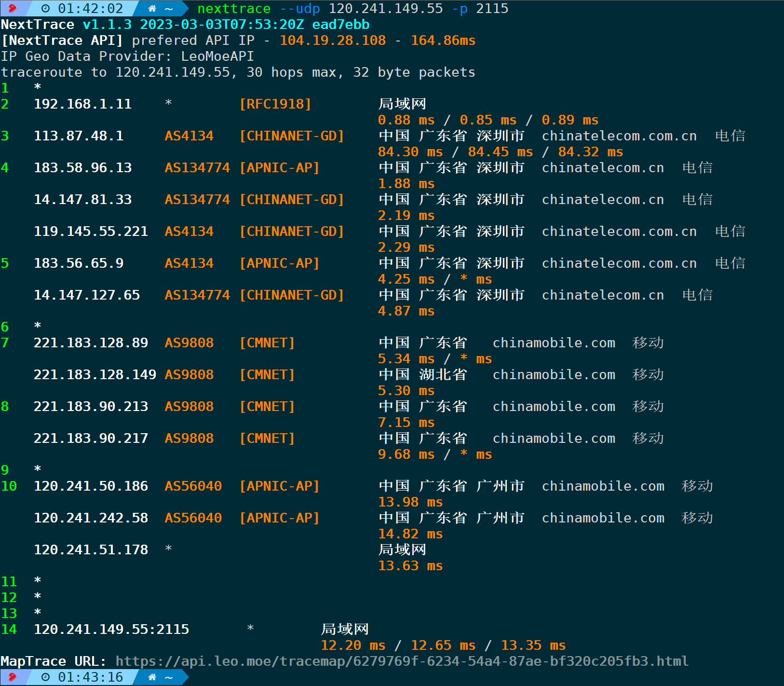Screen dimensions: 784x686
Task: Click the timestamp 01:43:16
Action: (x=91, y=677)
